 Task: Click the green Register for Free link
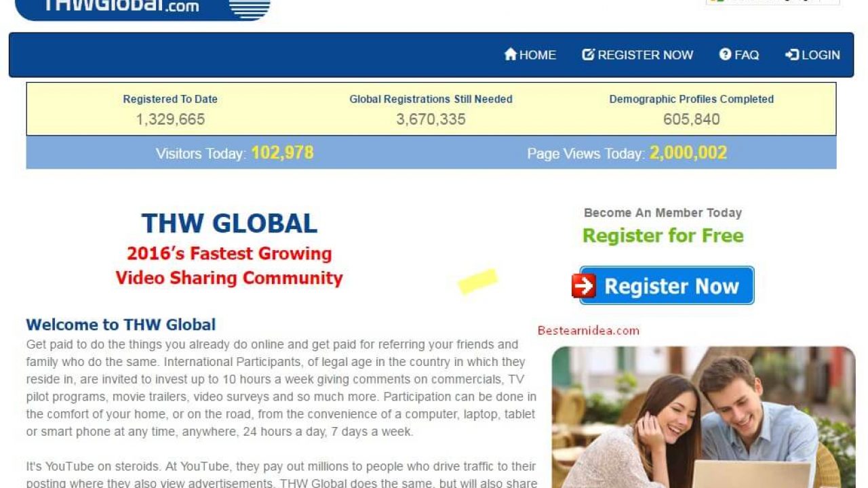663,236
